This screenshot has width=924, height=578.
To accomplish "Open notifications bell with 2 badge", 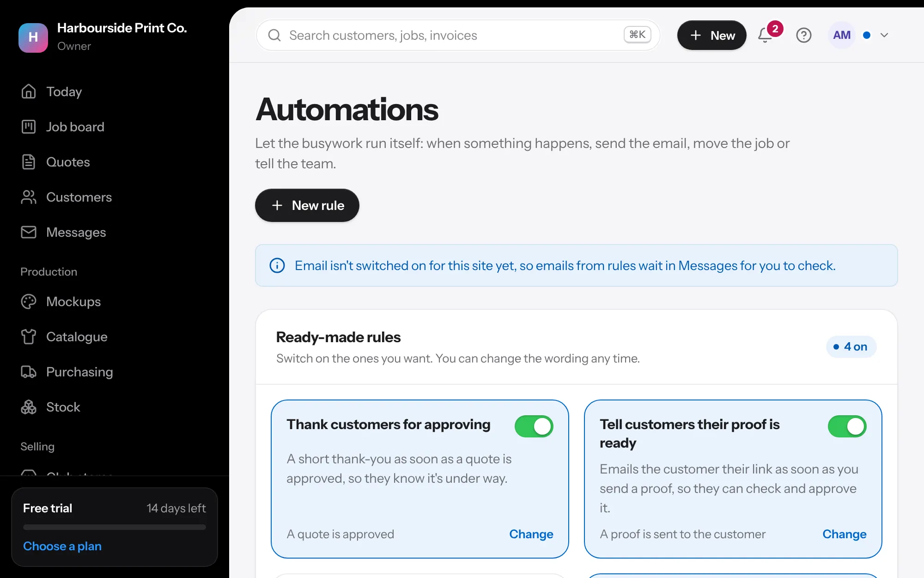I will pyautogui.click(x=766, y=35).
